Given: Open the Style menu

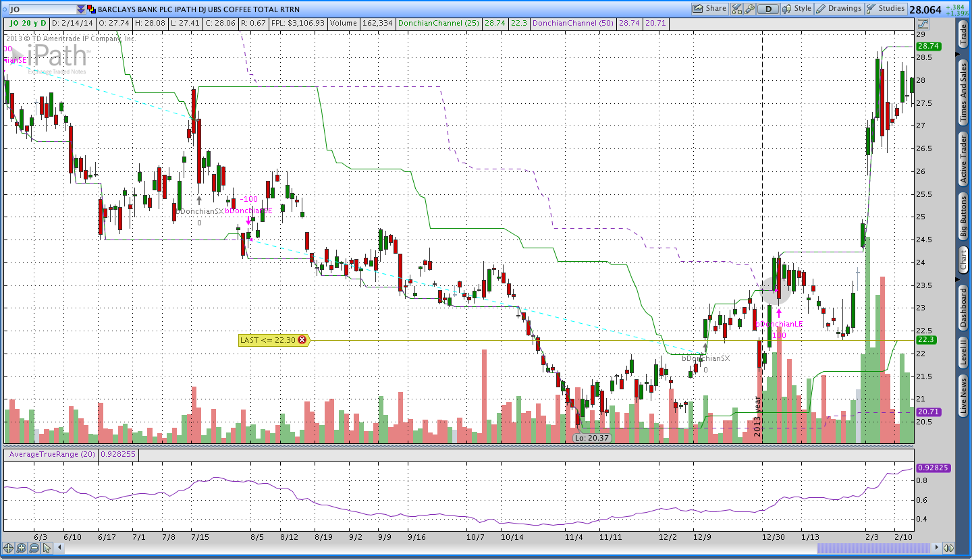Looking at the screenshot, I should (797, 9).
